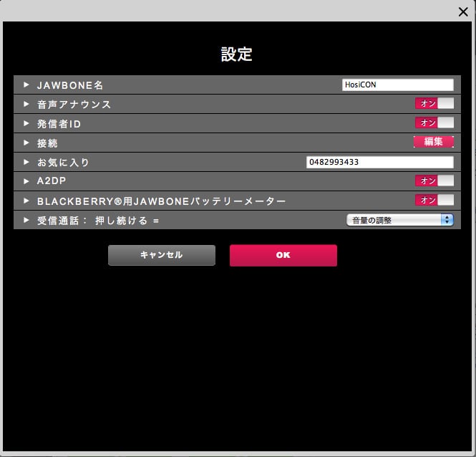
Task: Toggle the 発信者ID switch
Action: (x=434, y=123)
